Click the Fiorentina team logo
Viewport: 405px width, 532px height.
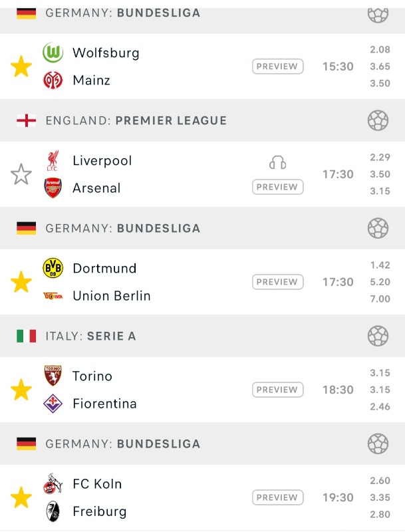tap(53, 404)
